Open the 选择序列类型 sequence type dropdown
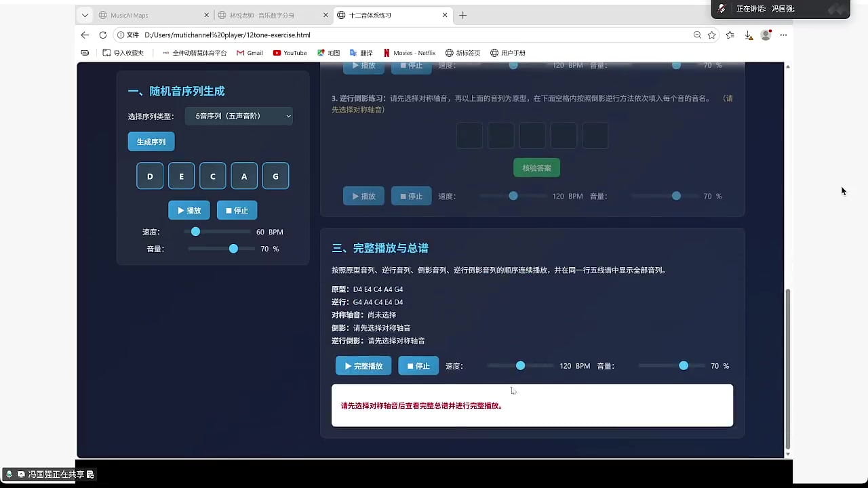 tap(239, 116)
